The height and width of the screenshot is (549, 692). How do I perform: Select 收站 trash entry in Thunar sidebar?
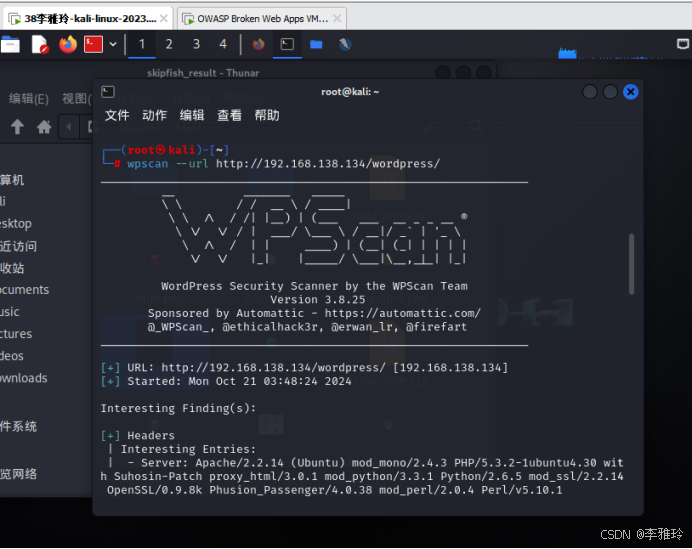click(12, 268)
